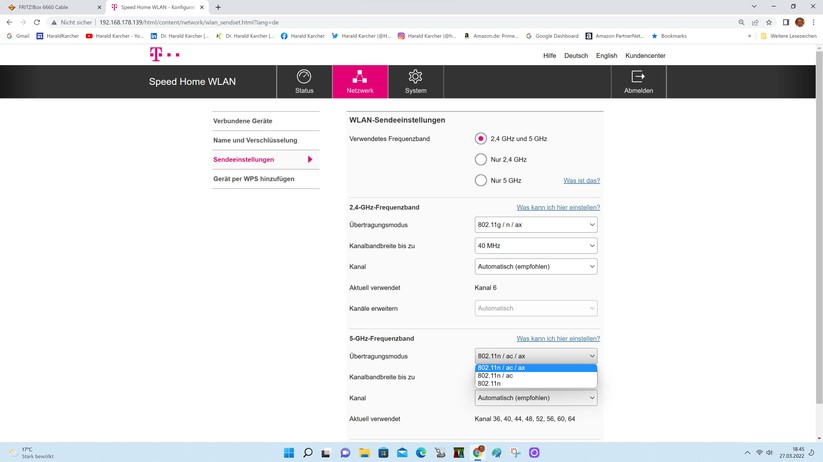This screenshot has height=462, width=823.
Task: Click 2,4-GHz Was kann ich hier einstellen link
Action: pyautogui.click(x=558, y=207)
